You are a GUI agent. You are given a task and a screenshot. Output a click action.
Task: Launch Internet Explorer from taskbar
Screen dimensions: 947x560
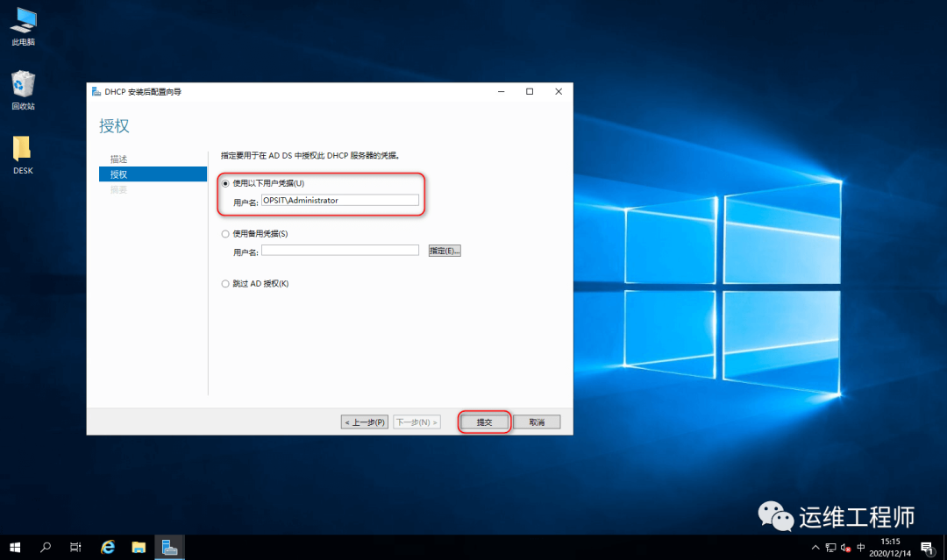coord(108,548)
